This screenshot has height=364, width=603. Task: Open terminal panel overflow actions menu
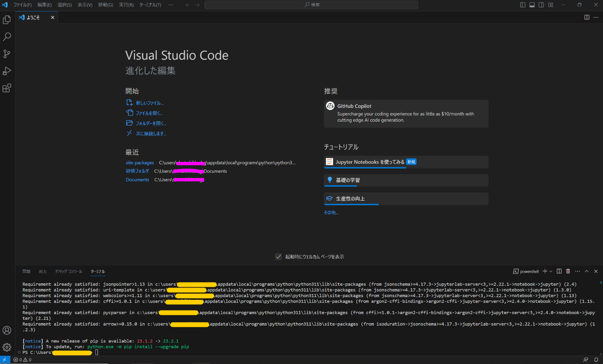pyautogui.click(x=577, y=271)
